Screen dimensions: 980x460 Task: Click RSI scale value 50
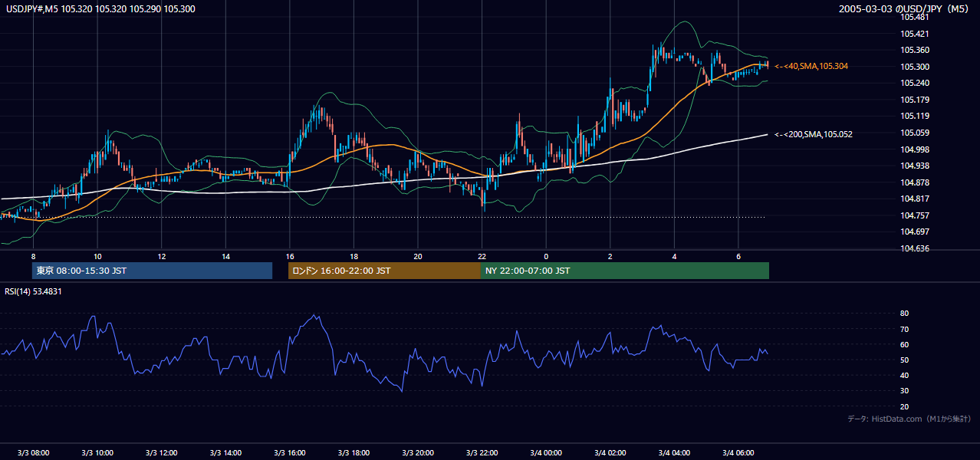click(905, 360)
